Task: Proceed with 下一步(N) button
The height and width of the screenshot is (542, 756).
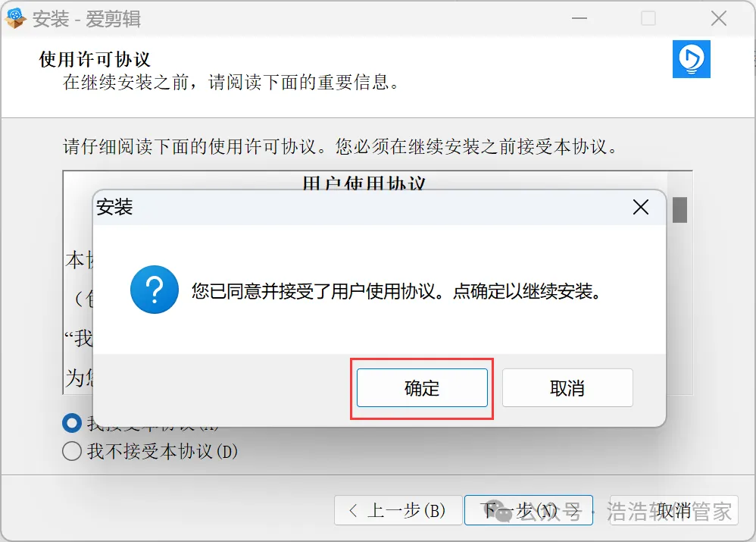Action: 529,510
